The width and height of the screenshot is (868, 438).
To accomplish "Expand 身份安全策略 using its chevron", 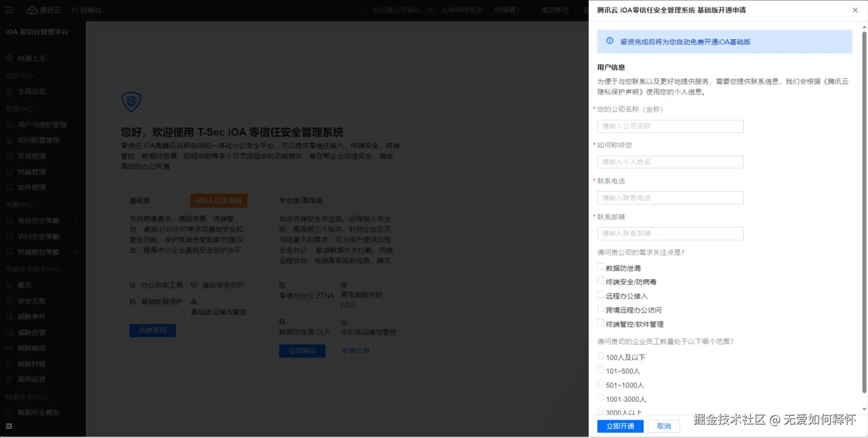I will tap(75, 221).
